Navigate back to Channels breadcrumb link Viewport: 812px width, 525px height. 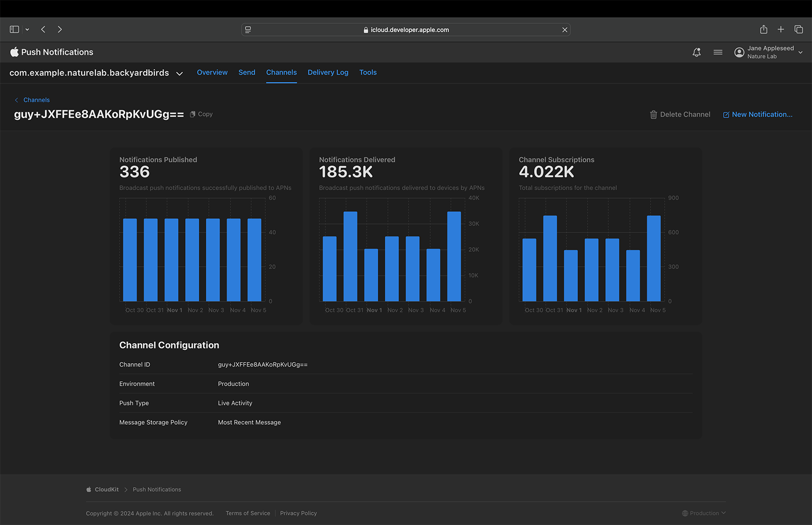click(x=36, y=100)
